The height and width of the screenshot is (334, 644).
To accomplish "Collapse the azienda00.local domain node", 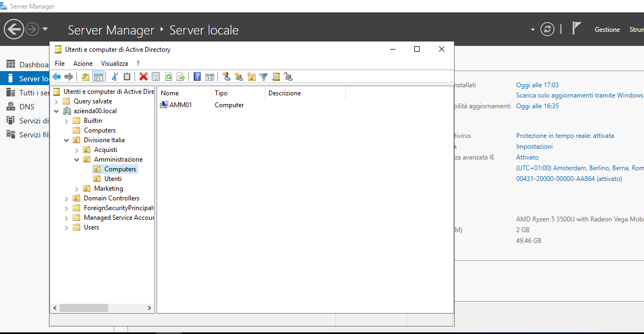I will pos(56,111).
